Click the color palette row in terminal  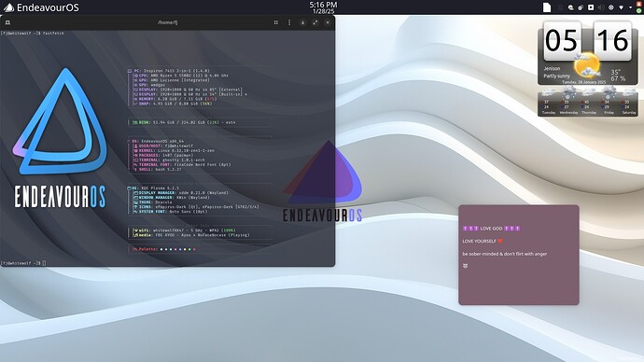pyautogui.click(x=164, y=249)
